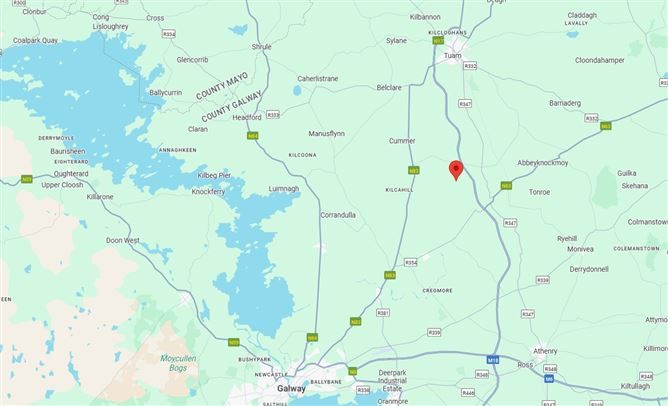Click the Abbeyknockmoy place label
The height and width of the screenshot is (406, 668).
[543, 163]
